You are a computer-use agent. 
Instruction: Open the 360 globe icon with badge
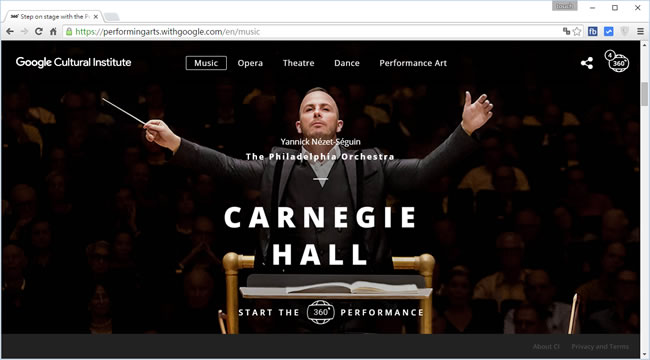pyautogui.click(x=618, y=61)
